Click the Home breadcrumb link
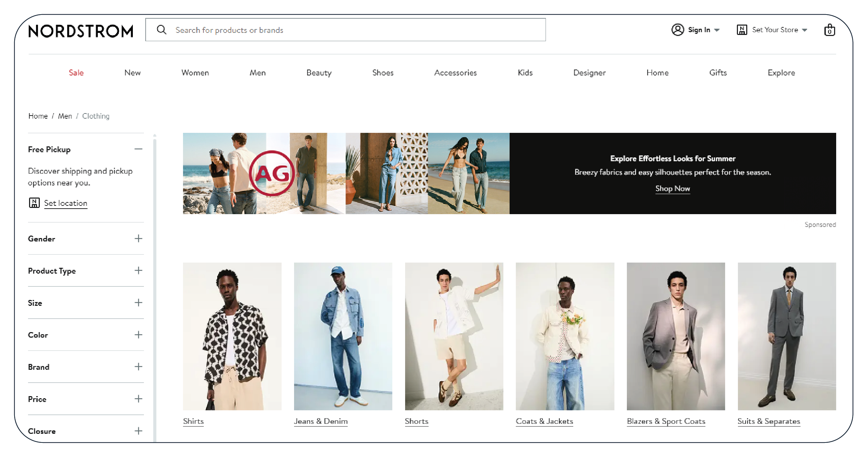Screen dimensions: 868x457 pyautogui.click(x=38, y=116)
